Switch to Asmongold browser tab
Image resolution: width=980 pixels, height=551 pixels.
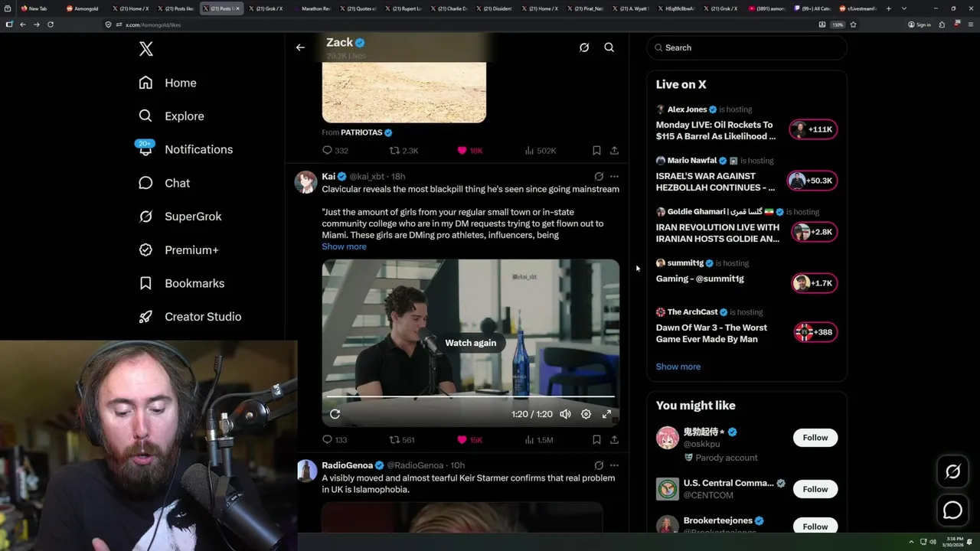pos(82,8)
